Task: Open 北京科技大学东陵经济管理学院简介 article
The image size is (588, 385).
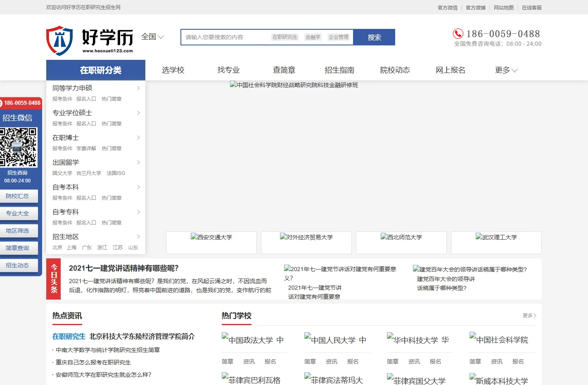Action: coord(142,336)
